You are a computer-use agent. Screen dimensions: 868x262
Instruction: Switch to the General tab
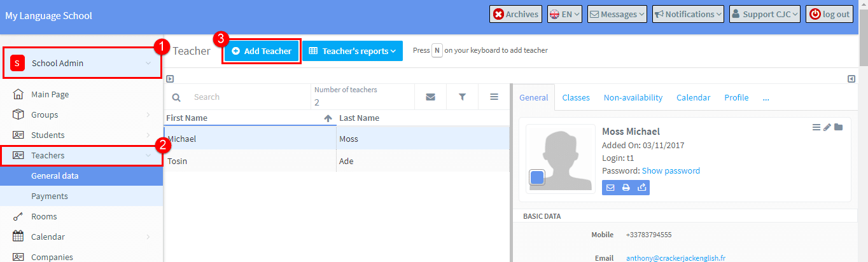(x=533, y=98)
